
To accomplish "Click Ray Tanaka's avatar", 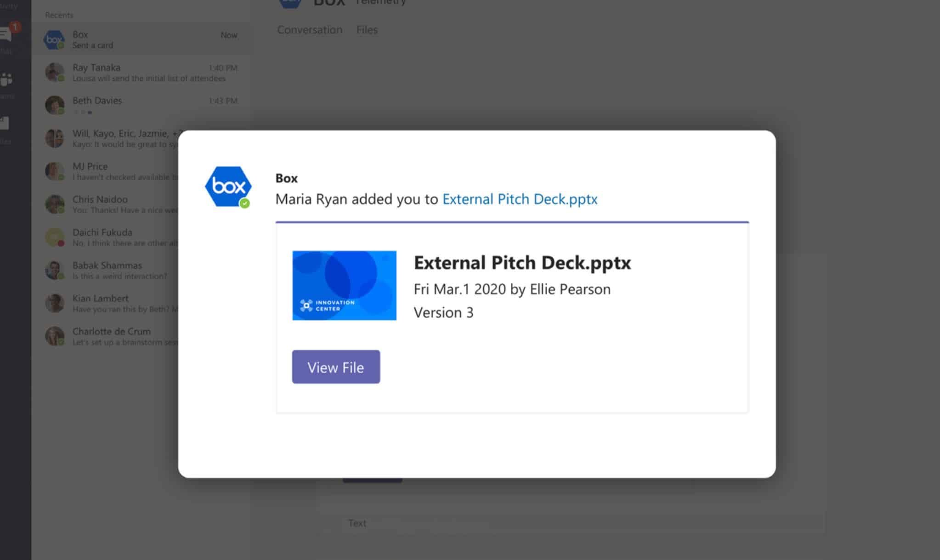I will tap(55, 73).
